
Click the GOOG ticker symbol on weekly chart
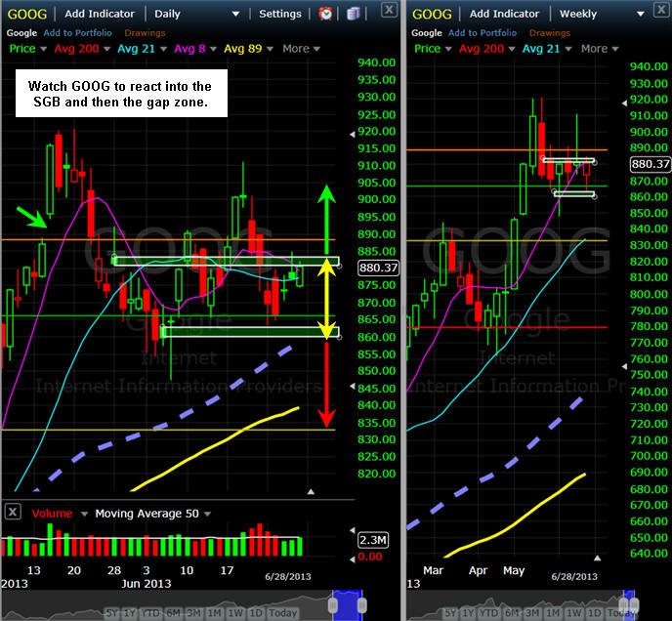pyautogui.click(x=432, y=14)
